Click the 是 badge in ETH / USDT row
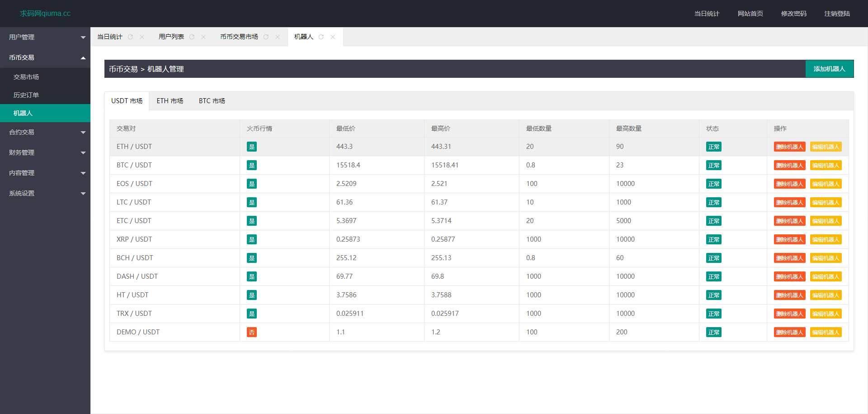The height and width of the screenshot is (414, 868). (x=252, y=147)
